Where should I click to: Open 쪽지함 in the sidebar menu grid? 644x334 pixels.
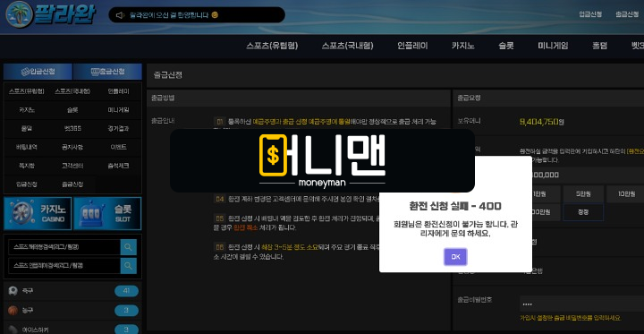(x=27, y=166)
